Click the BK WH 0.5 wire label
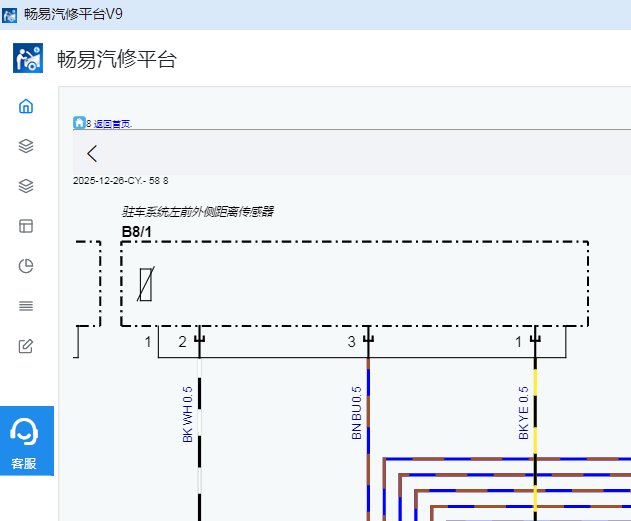Screen dimensions: 631x521 pyautogui.click(x=188, y=414)
